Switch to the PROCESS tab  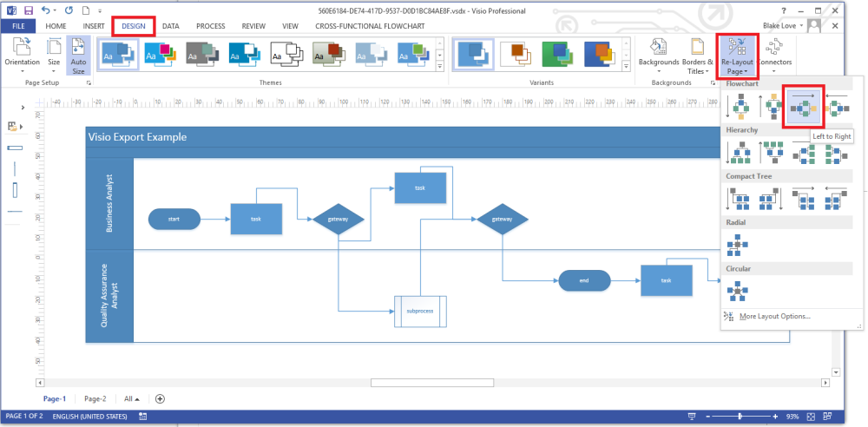[x=210, y=26]
